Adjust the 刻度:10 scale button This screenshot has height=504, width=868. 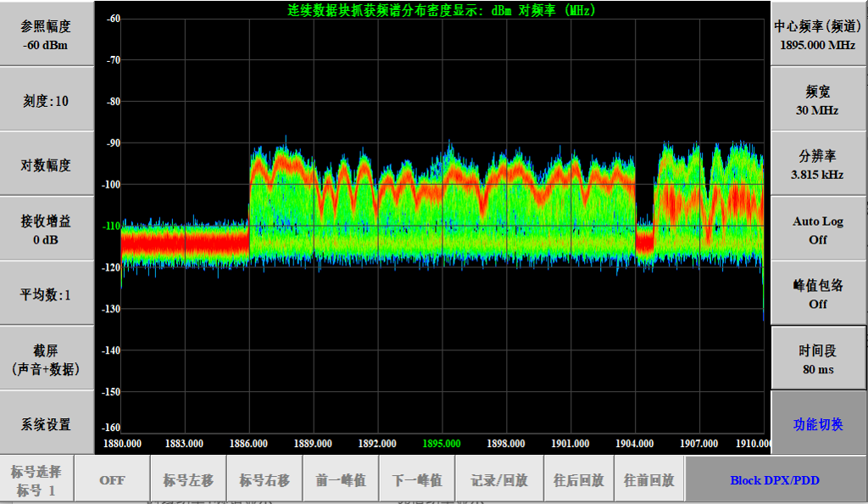47,99
